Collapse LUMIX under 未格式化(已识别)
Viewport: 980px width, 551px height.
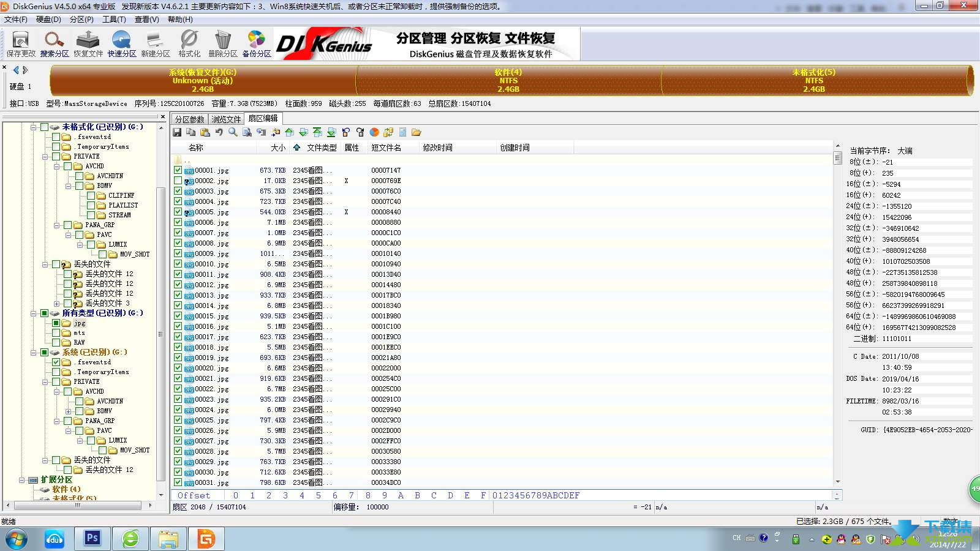click(80, 244)
